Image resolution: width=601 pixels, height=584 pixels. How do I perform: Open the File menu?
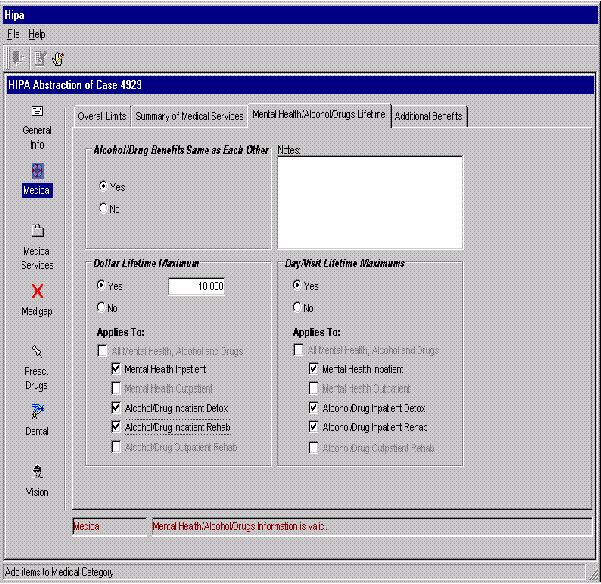[x=13, y=34]
